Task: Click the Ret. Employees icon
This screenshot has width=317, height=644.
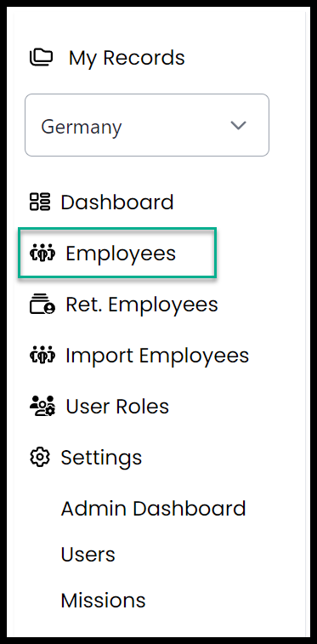Action: click(x=42, y=305)
